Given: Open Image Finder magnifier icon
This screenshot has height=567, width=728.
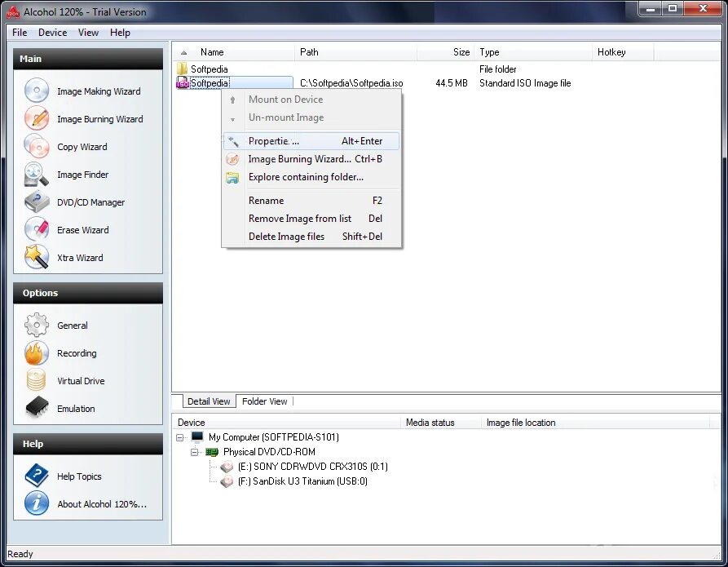Looking at the screenshot, I should point(37,174).
